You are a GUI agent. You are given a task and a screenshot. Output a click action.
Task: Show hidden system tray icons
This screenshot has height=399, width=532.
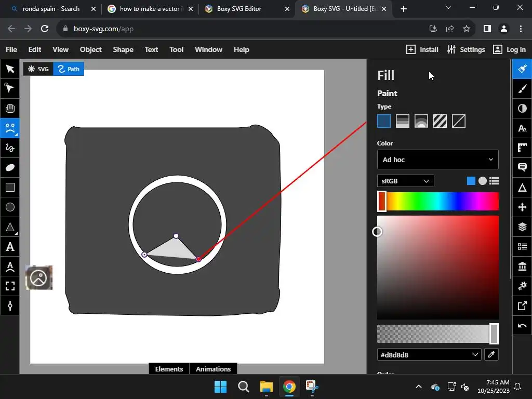(x=419, y=387)
